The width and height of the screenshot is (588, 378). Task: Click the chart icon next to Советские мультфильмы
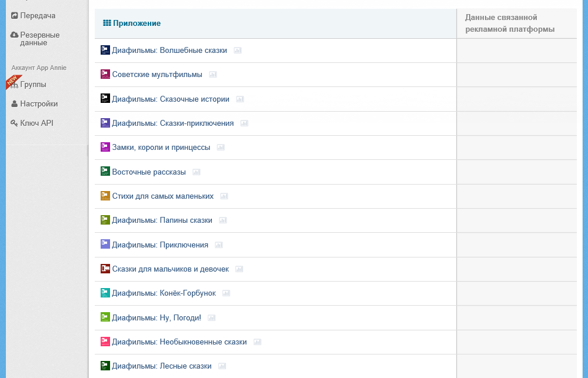tap(213, 75)
